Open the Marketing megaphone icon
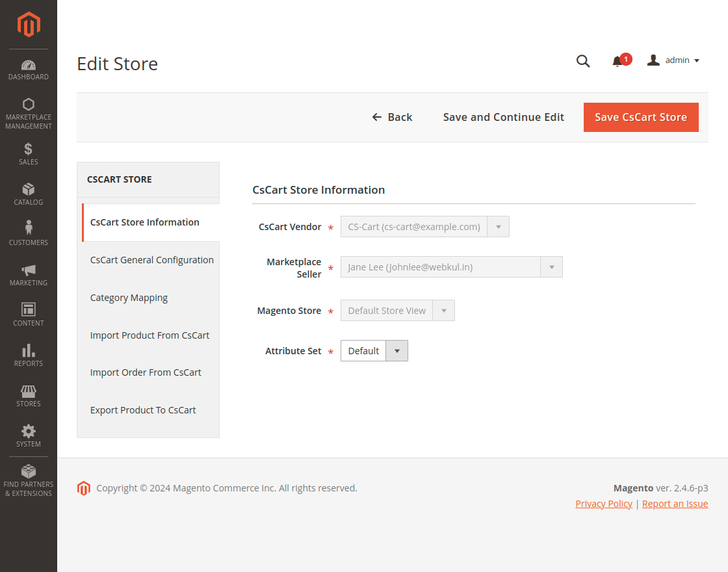 pos(29,270)
